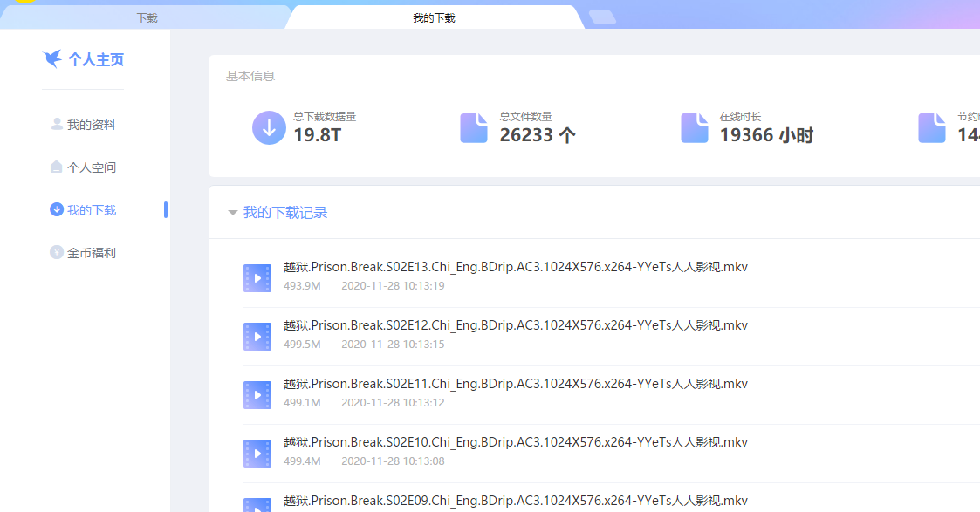Click the video icon for S02E12 file

pyautogui.click(x=257, y=337)
